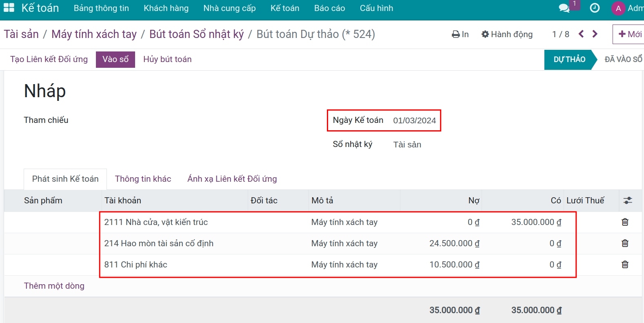This screenshot has height=323, width=644.
Task: Open the Báo cáo menu
Action: (x=329, y=8)
